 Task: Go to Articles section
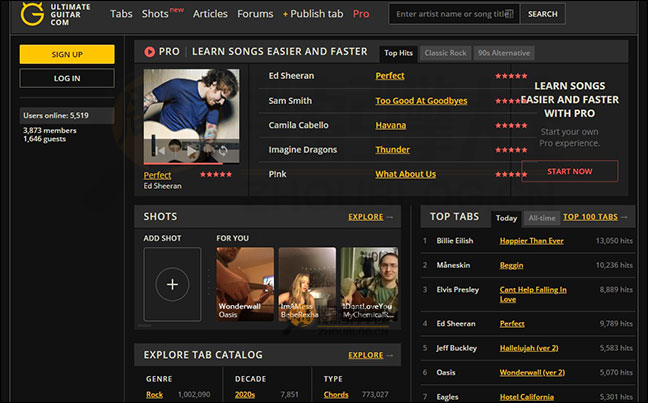[x=210, y=14]
